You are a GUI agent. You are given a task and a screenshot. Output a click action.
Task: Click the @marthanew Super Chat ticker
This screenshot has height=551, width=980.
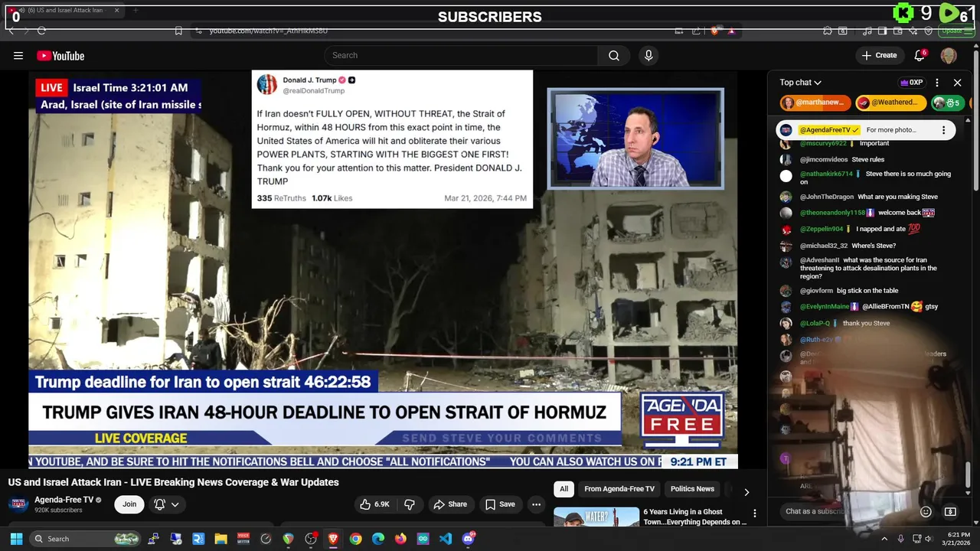pyautogui.click(x=815, y=103)
